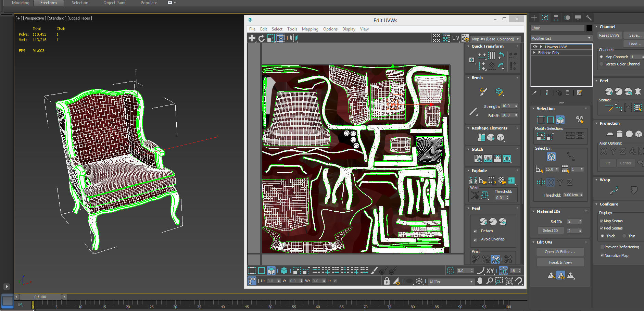This screenshot has height=311, width=644.
Task: Choose Spherical Map projection icon
Action: click(x=629, y=134)
